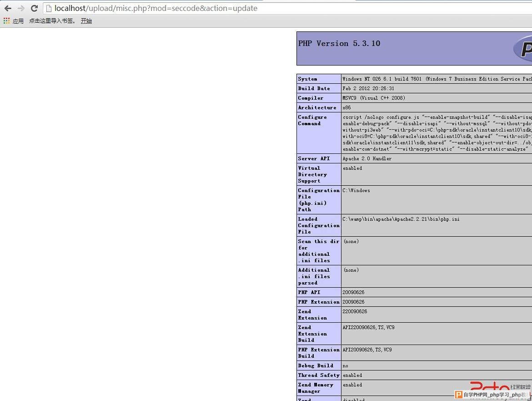Open the 开始 bookmark

(x=86, y=21)
